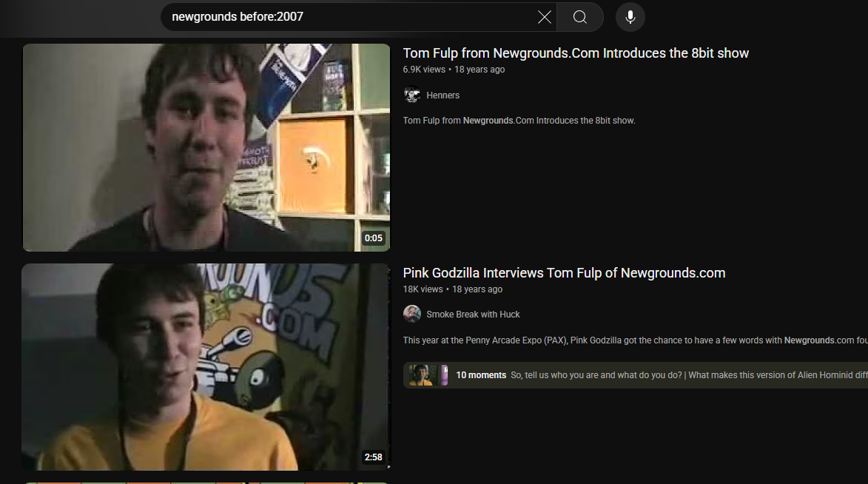Start voice search with microphone icon

[630, 17]
